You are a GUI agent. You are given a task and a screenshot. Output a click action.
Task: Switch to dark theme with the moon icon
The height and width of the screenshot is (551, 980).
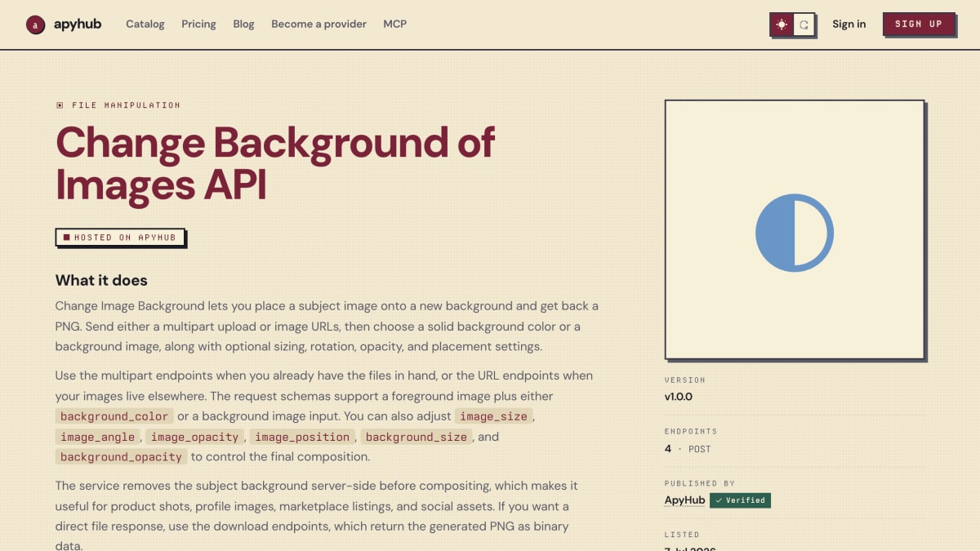click(804, 24)
